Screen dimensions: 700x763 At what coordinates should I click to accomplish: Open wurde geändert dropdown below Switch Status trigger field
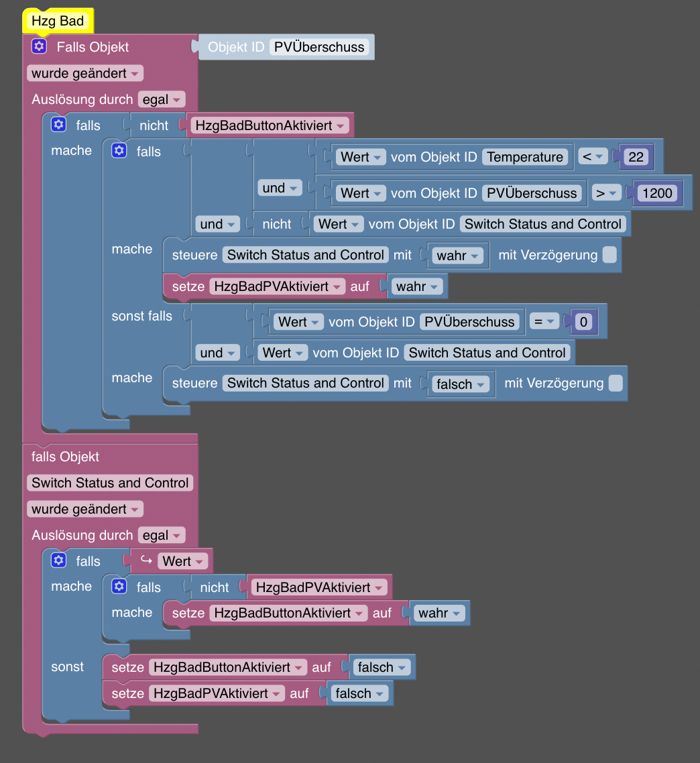point(85,509)
